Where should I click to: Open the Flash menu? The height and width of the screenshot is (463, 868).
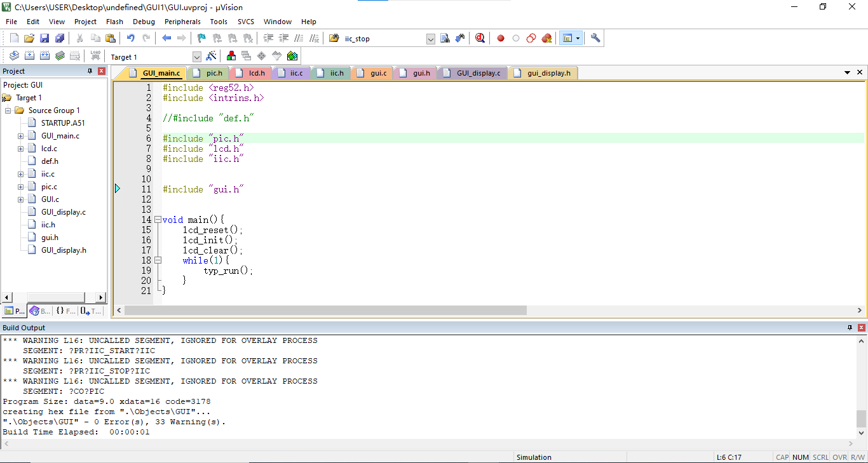[114, 22]
